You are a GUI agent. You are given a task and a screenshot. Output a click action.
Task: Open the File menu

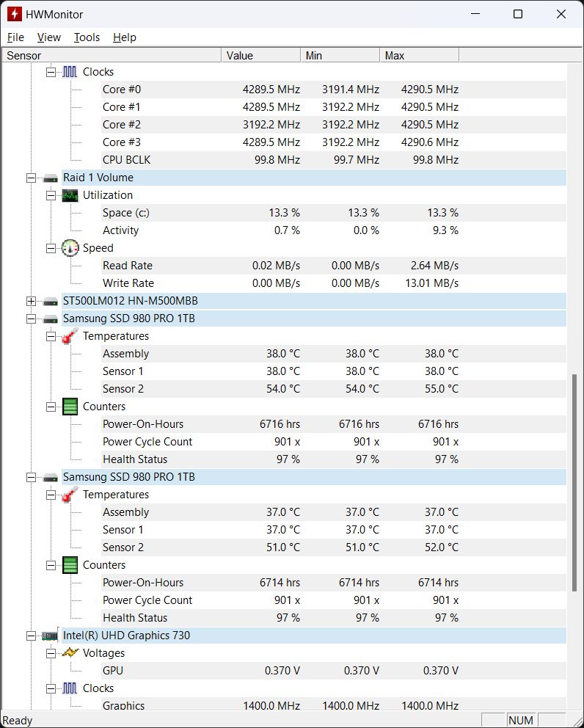pos(16,37)
